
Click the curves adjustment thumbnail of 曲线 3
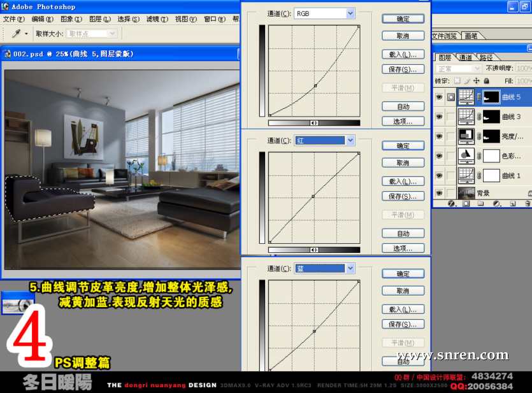[x=466, y=117]
